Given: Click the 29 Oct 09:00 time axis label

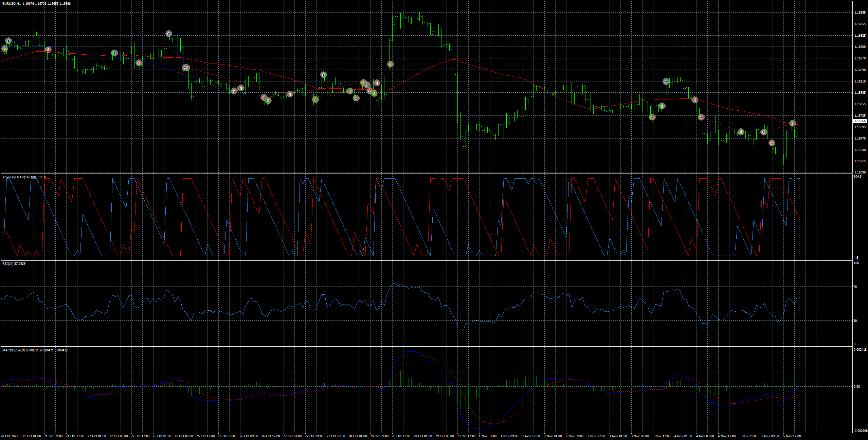Looking at the screenshot, I should click(x=445, y=436).
